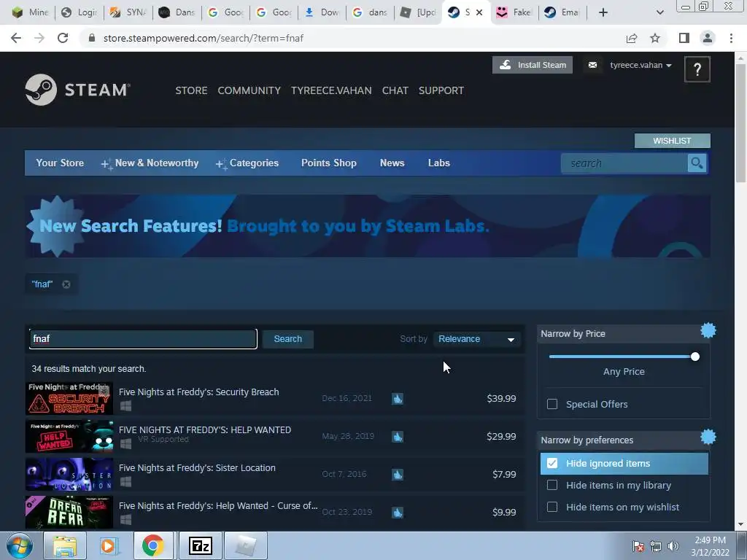
Task: Uncheck Hide ignored items
Action: (x=552, y=463)
